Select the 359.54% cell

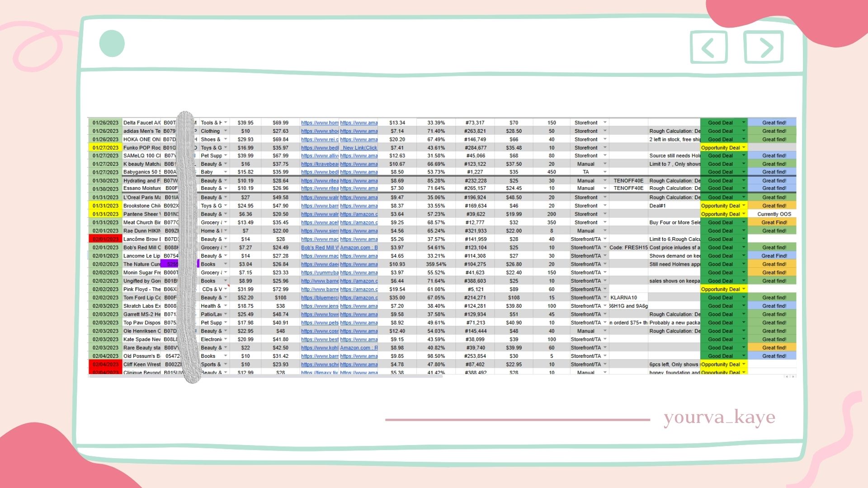436,264
